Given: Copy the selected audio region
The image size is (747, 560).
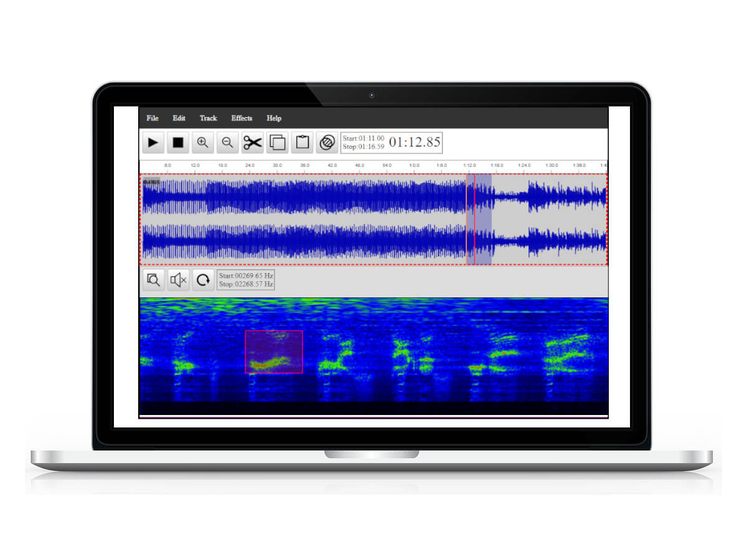Looking at the screenshot, I should tap(277, 142).
